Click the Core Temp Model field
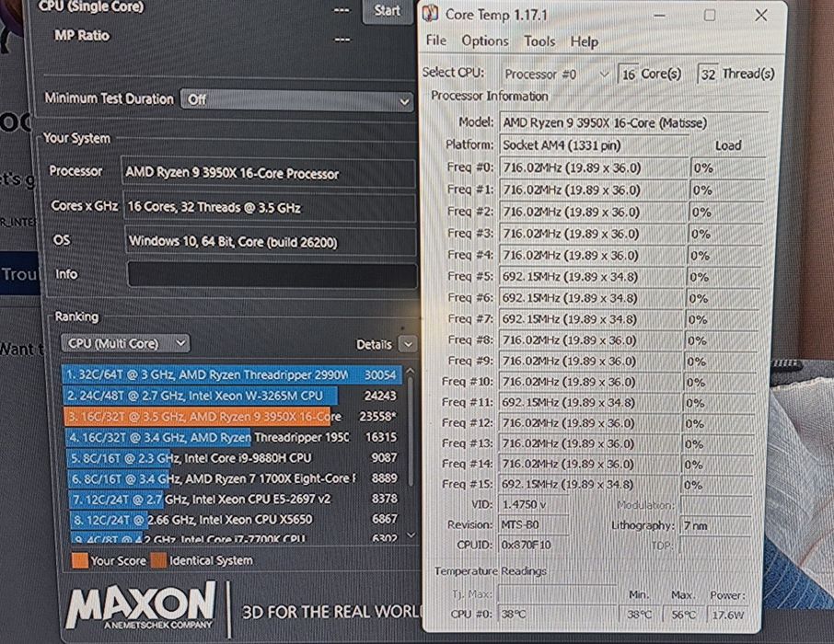 pos(633,123)
